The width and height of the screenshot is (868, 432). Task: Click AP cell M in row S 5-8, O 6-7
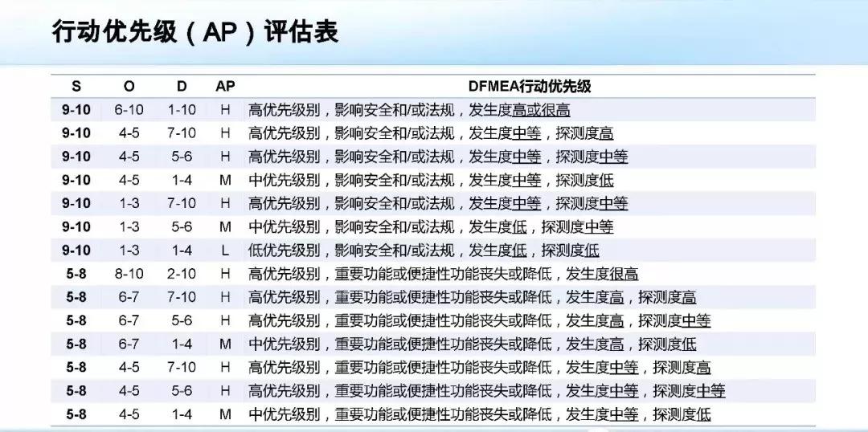(x=225, y=344)
